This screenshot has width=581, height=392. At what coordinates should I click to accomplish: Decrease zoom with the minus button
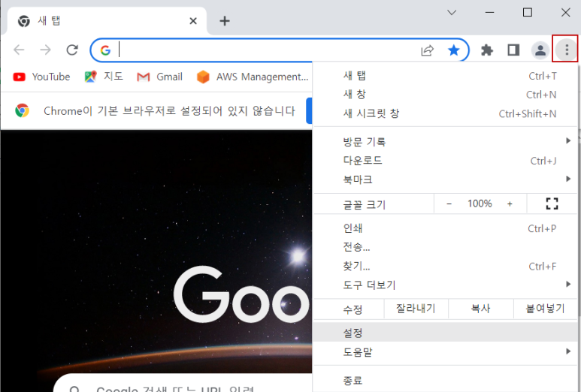click(x=449, y=204)
